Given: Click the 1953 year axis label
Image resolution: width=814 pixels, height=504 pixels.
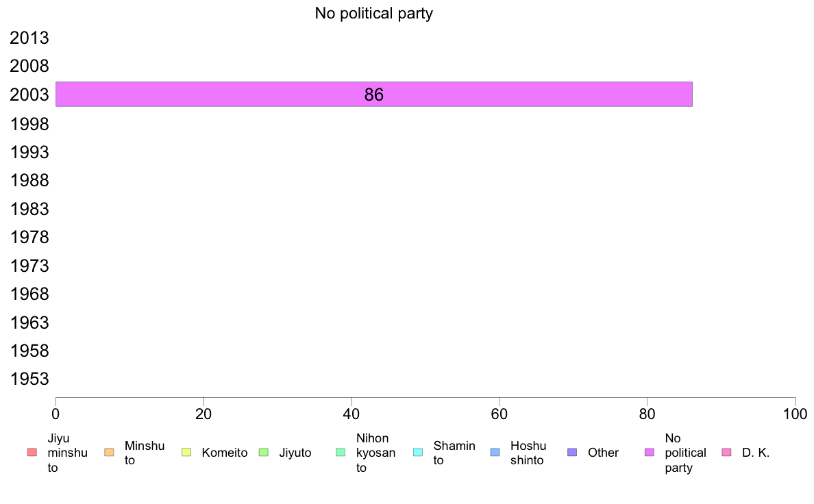Looking at the screenshot, I should pyautogui.click(x=29, y=379).
